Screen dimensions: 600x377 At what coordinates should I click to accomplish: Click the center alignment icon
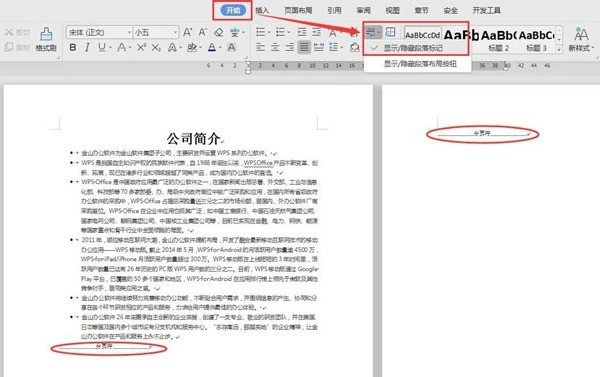pos(275,47)
